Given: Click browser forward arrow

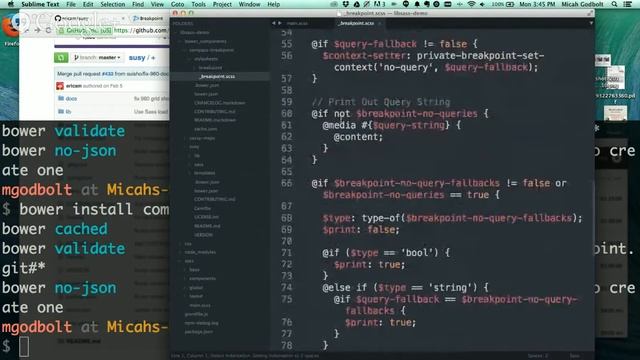Looking at the screenshot, I should (37, 30).
